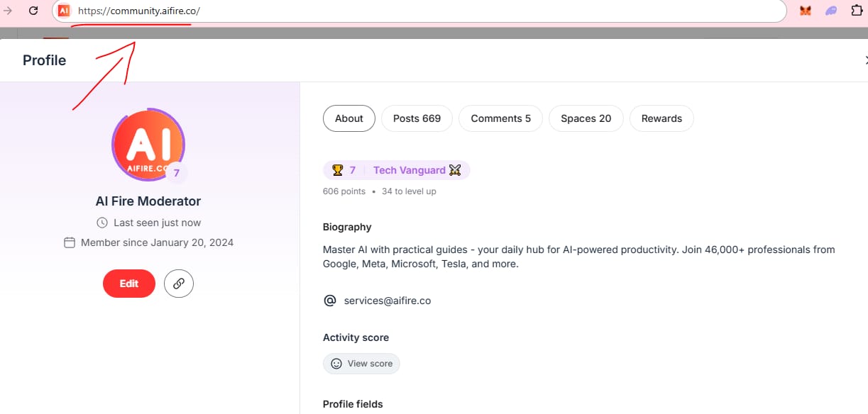Click the level 7 badge on avatar

click(177, 173)
